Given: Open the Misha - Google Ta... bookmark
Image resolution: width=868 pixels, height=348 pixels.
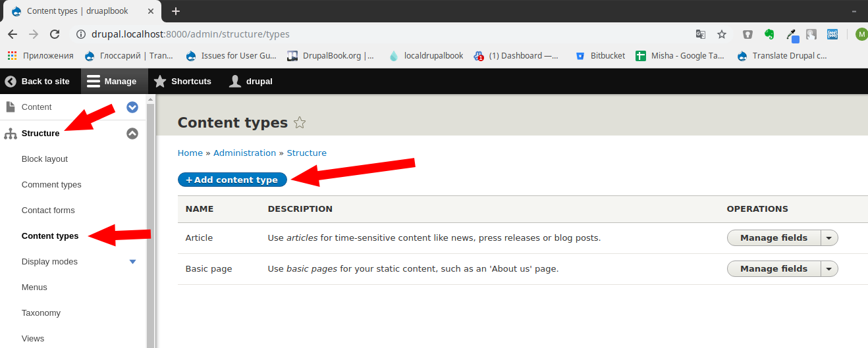Looking at the screenshot, I should point(680,56).
